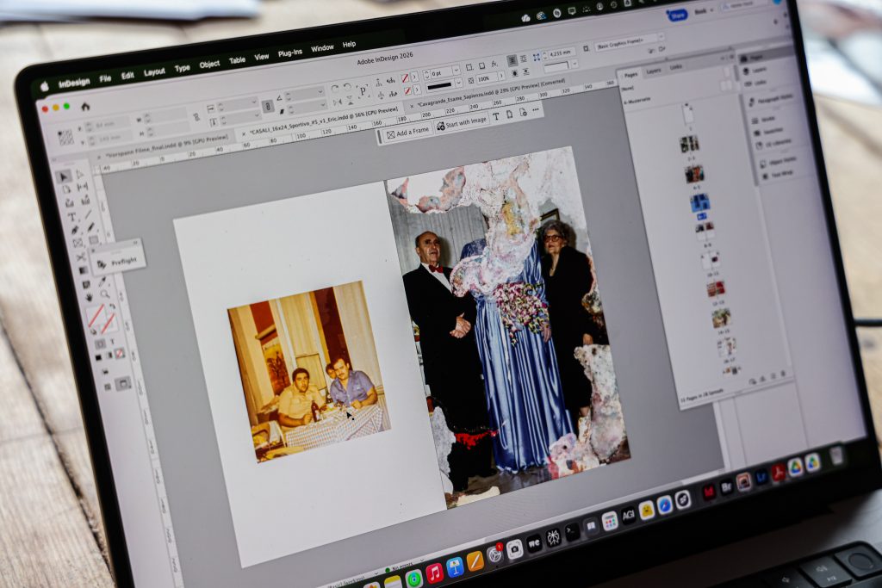Toggle the reference point locator grid
Image resolution: width=882 pixels, height=588 pixels.
[x=65, y=137]
